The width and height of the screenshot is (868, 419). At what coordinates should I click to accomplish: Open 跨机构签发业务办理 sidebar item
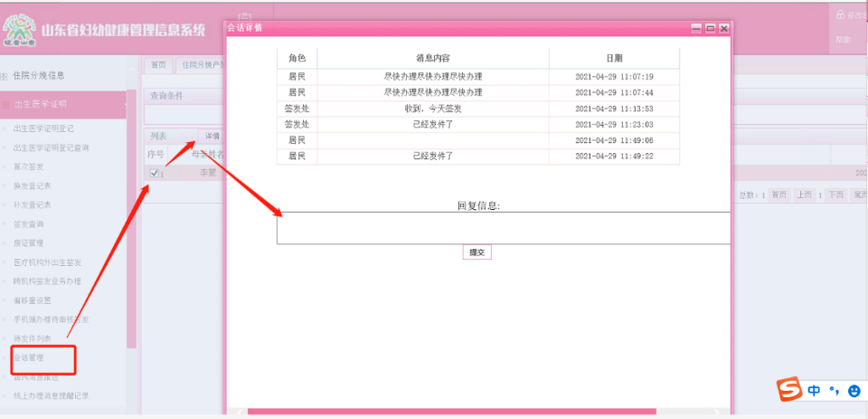pyautogui.click(x=48, y=281)
